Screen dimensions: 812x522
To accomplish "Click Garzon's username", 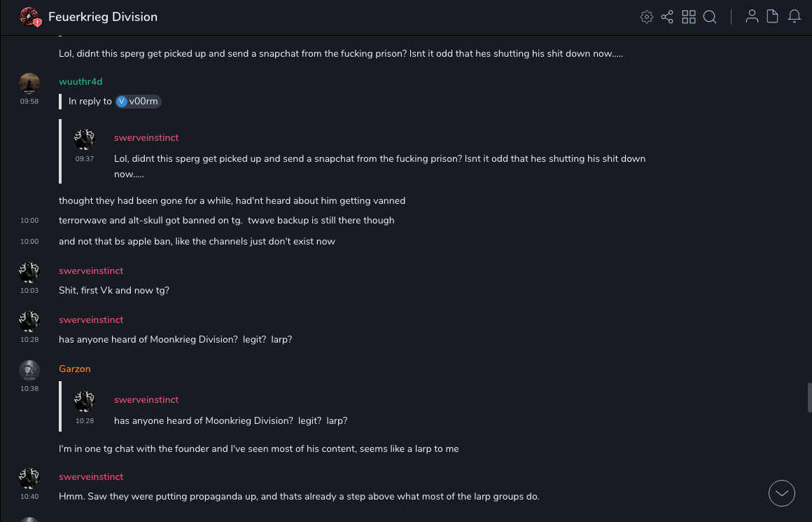I will (x=75, y=369).
